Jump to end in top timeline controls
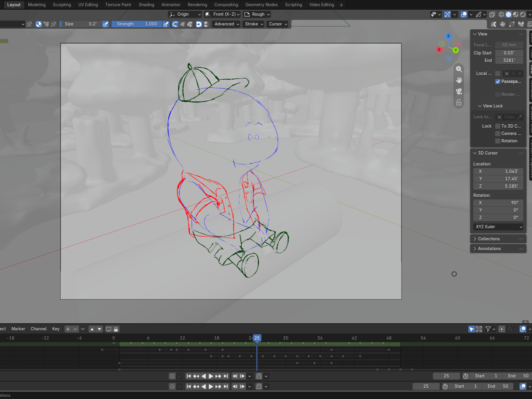The image size is (532, 399). click(226, 376)
